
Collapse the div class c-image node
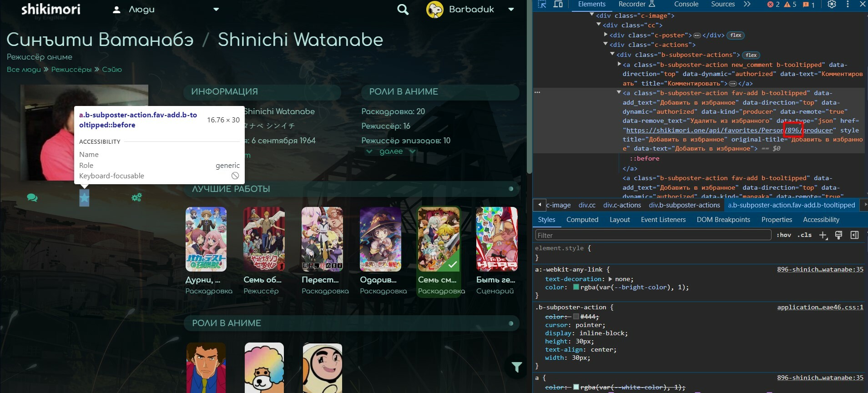click(x=592, y=15)
